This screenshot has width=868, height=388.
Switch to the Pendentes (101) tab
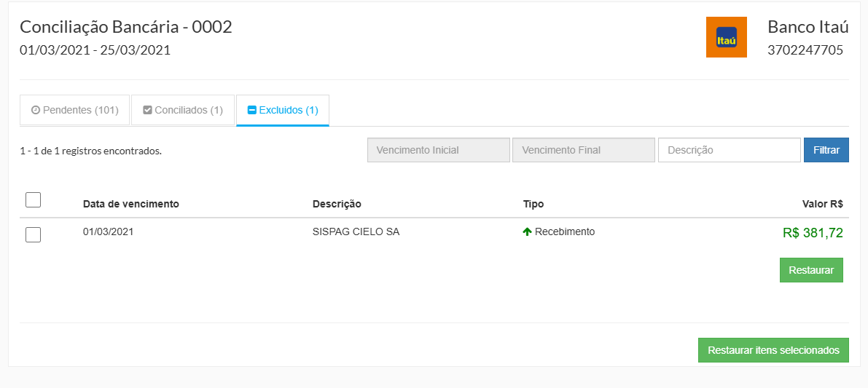[x=74, y=111]
